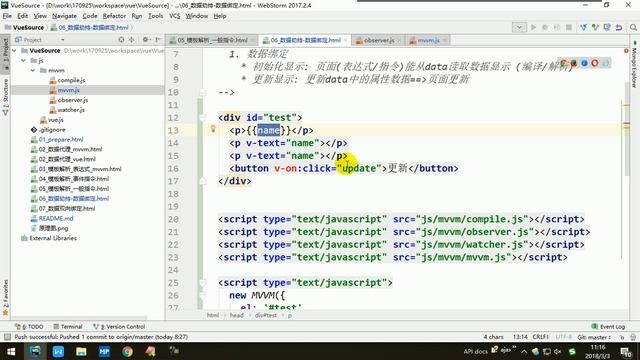
Task: Open the Navigate menu
Action: tap(64, 16)
